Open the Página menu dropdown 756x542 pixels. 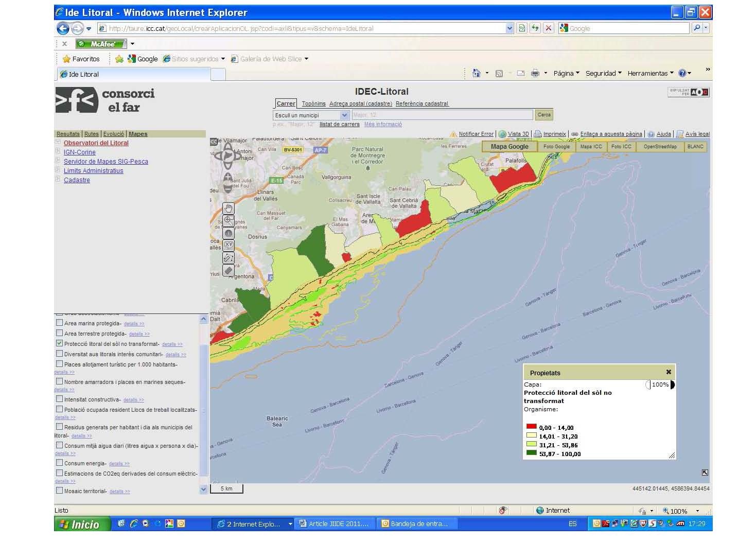click(566, 73)
